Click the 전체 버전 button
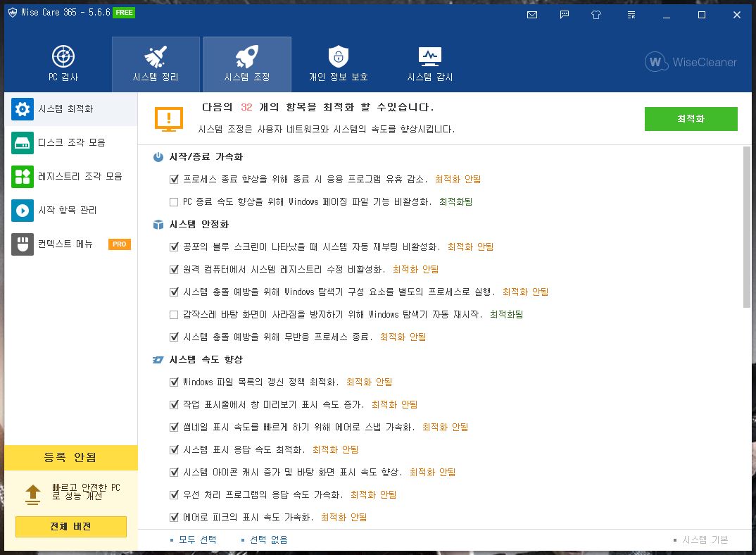 pos(71,527)
